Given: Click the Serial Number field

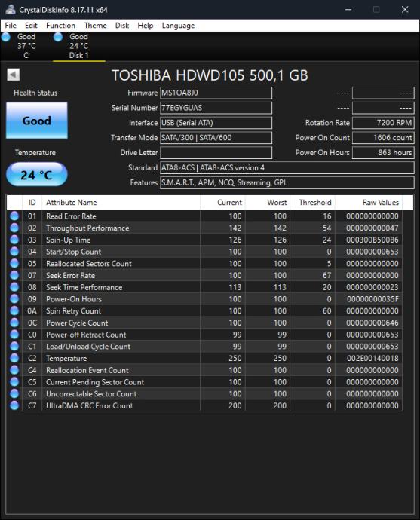Looking at the screenshot, I should point(216,108).
